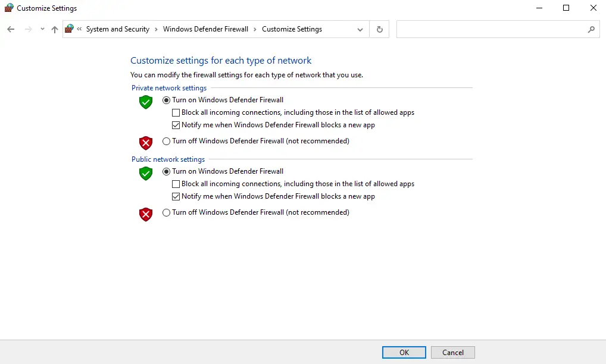The width and height of the screenshot is (606, 364).
Task: Click the Customize Settings title bar icon
Action: coord(9,8)
